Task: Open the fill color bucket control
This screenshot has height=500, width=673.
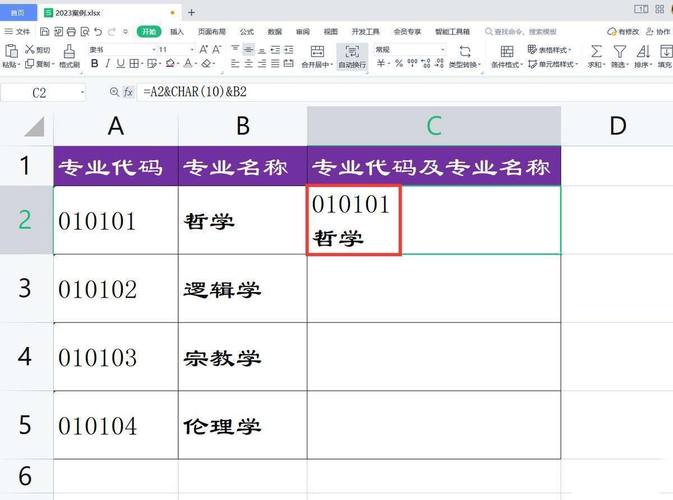Action: (172, 64)
